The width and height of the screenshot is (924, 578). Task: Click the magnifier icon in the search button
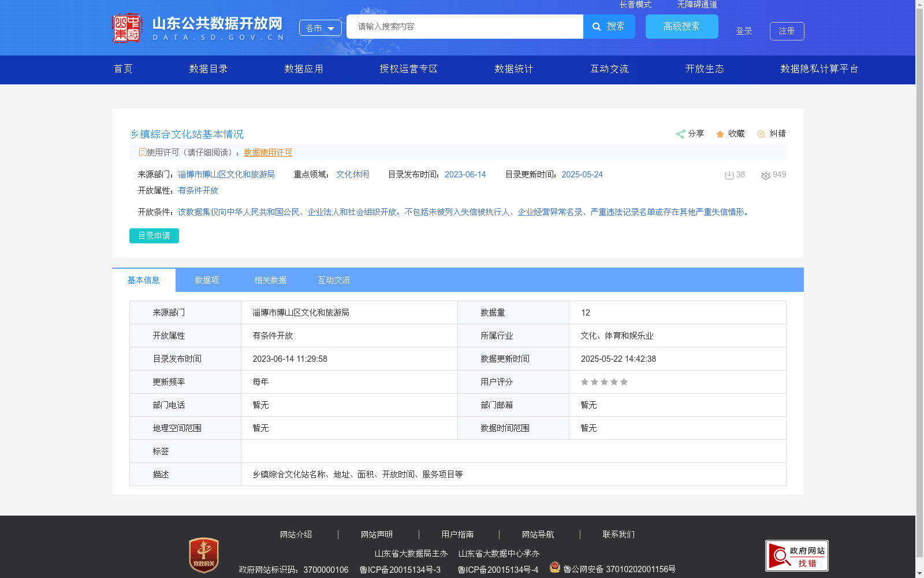tap(597, 27)
